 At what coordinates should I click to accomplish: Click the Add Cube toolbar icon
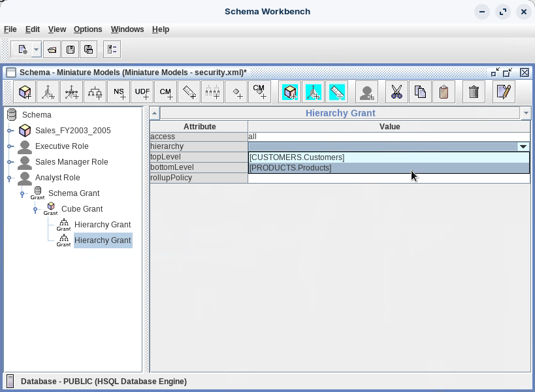click(25, 92)
